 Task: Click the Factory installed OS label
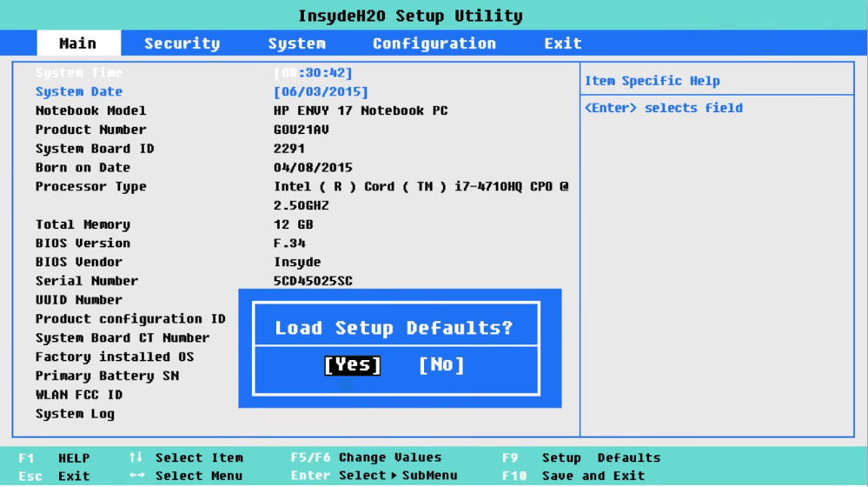point(115,357)
